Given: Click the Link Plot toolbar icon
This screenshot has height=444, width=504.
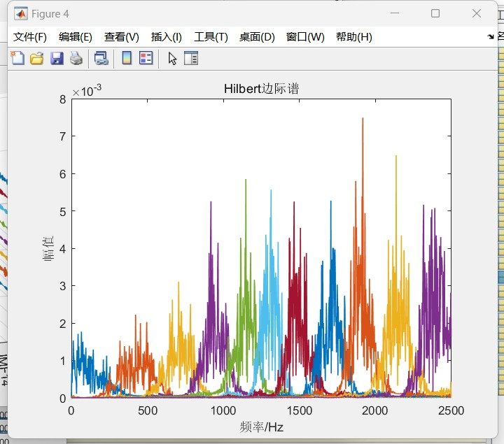Looking at the screenshot, I should (x=101, y=59).
